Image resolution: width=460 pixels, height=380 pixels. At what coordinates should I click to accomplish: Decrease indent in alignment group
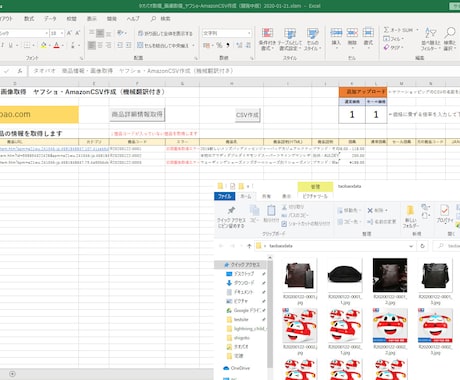coord(120,45)
